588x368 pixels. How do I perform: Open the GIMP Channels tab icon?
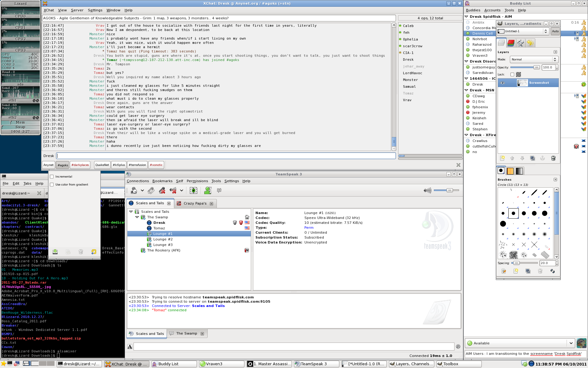tap(511, 43)
